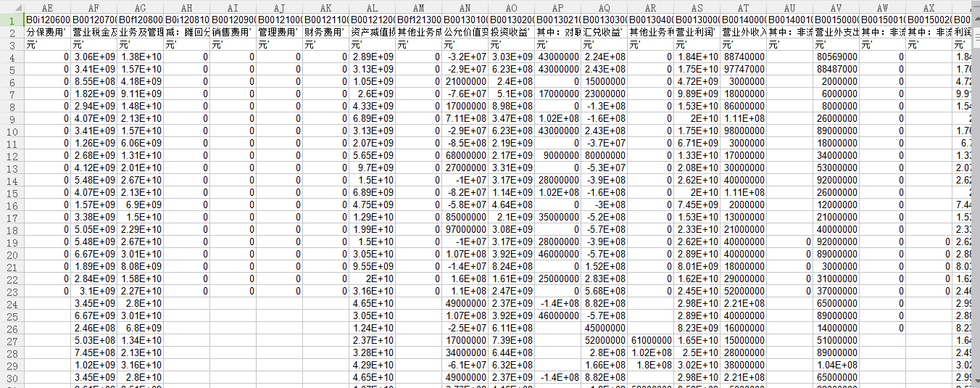The image size is (980, 388).
Task: Select column header AF
Action: (94, 7)
